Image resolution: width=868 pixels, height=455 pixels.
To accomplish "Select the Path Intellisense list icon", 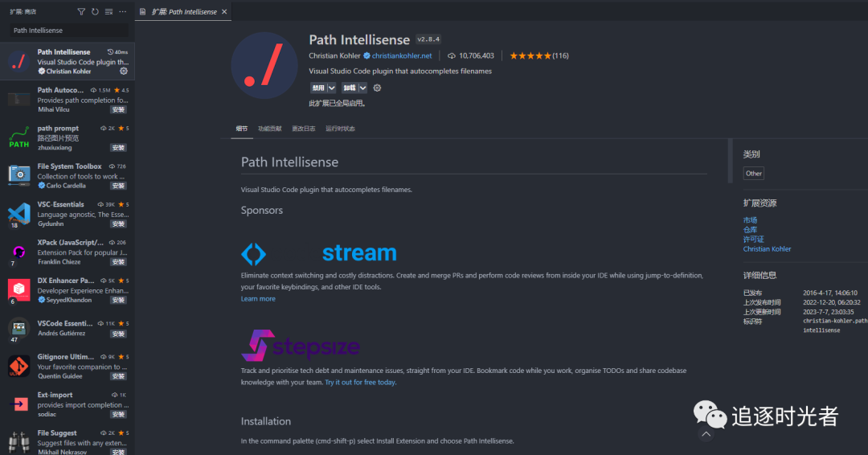I will point(19,61).
